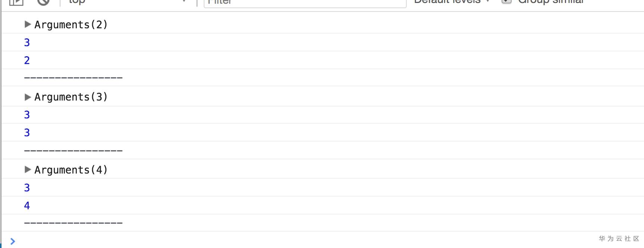
Task: Select the 3 directly below Arguments(2)
Action: 27,42
